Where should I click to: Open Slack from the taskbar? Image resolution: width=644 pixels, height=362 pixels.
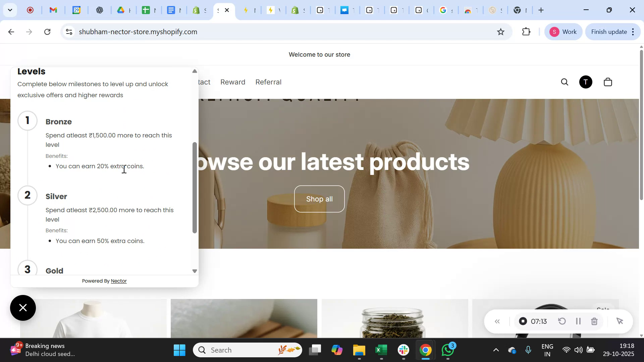pos(403,350)
